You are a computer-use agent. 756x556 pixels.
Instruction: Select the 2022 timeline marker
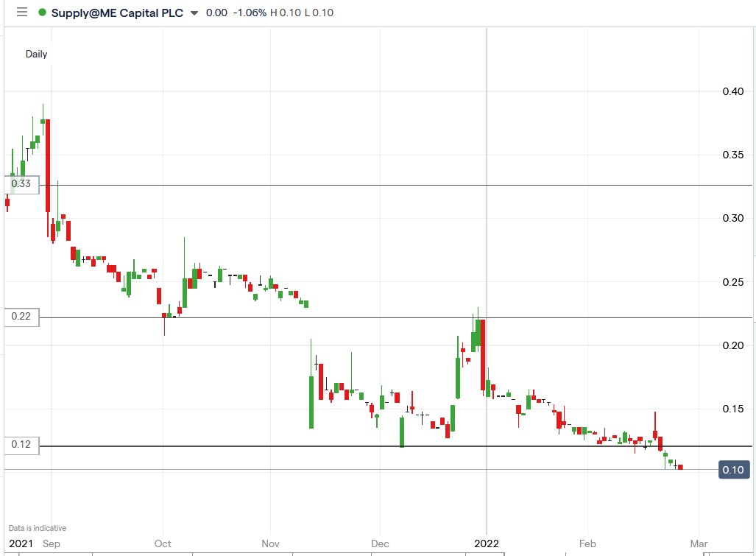click(486, 543)
